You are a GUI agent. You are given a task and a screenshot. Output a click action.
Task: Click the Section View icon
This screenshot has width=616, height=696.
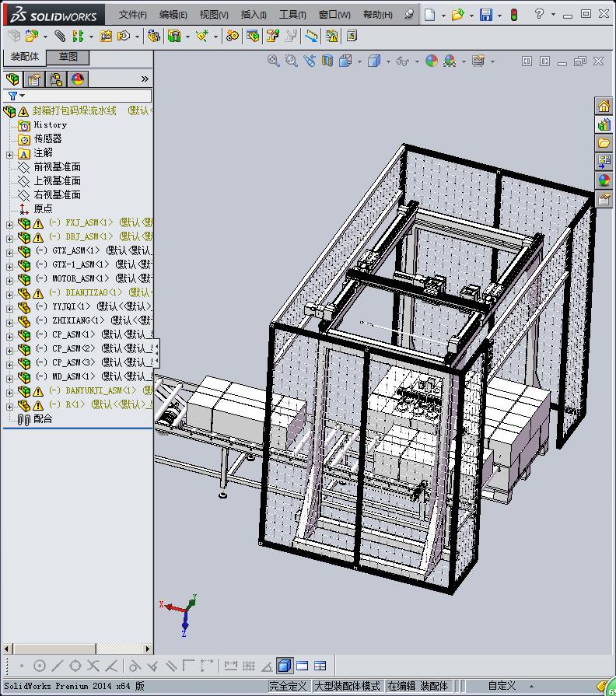pyautogui.click(x=327, y=61)
